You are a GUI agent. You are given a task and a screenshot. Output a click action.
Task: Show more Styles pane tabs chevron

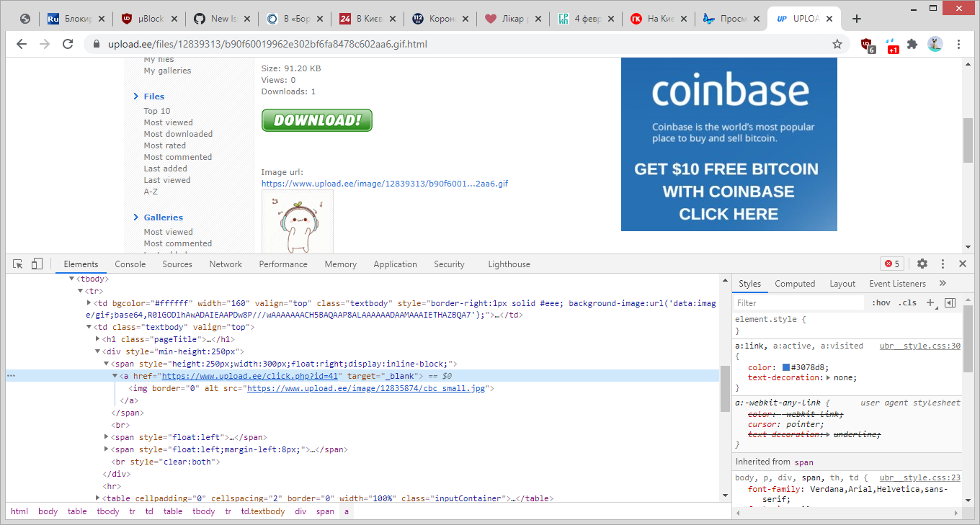943,284
